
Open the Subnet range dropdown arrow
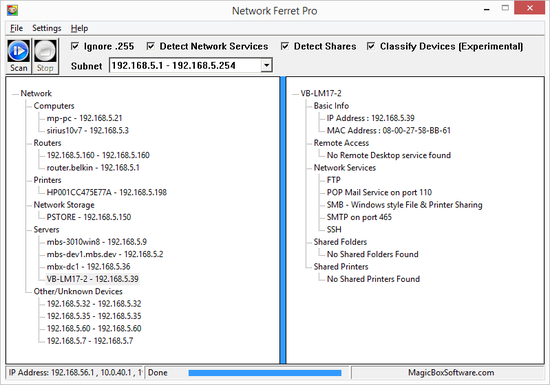click(x=267, y=65)
